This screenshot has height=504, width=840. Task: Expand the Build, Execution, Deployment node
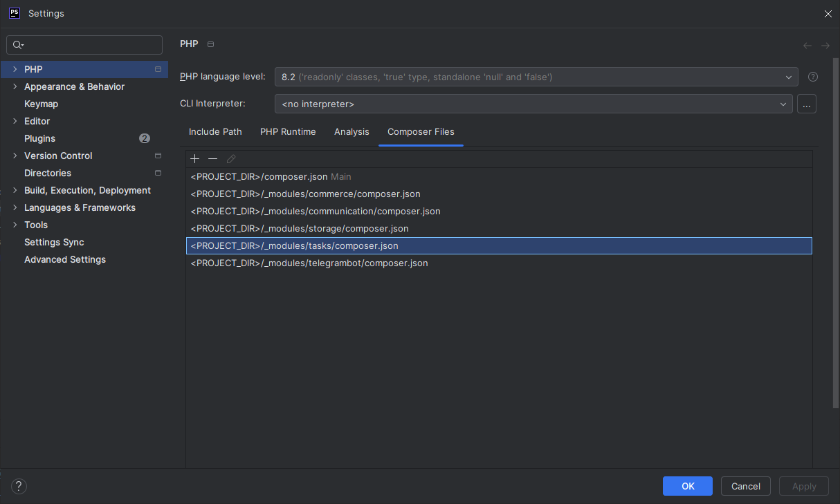click(x=15, y=190)
